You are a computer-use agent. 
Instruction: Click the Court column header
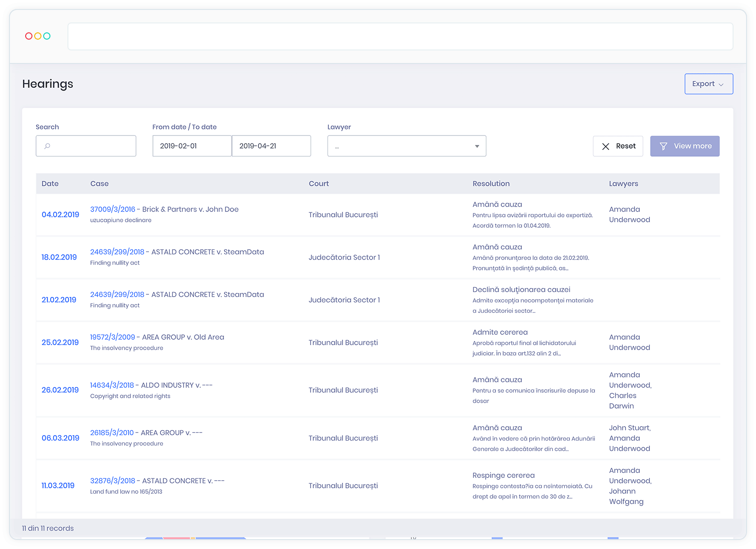(319, 184)
